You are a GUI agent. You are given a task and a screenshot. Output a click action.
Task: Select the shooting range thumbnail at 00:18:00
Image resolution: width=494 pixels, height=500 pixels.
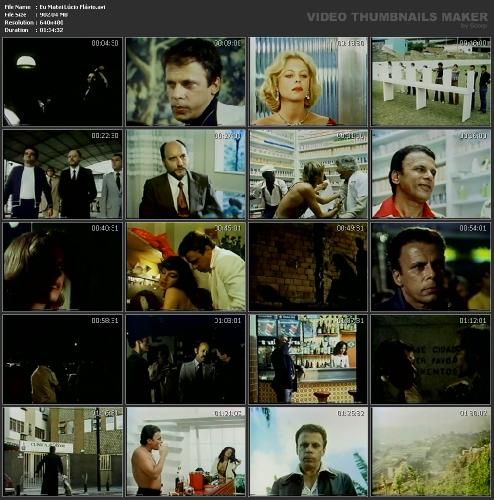pyautogui.click(x=431, y=82)
